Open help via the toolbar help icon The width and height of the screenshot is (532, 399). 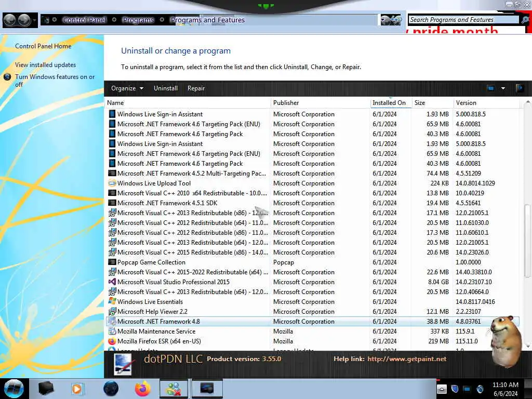click(519, 88)
